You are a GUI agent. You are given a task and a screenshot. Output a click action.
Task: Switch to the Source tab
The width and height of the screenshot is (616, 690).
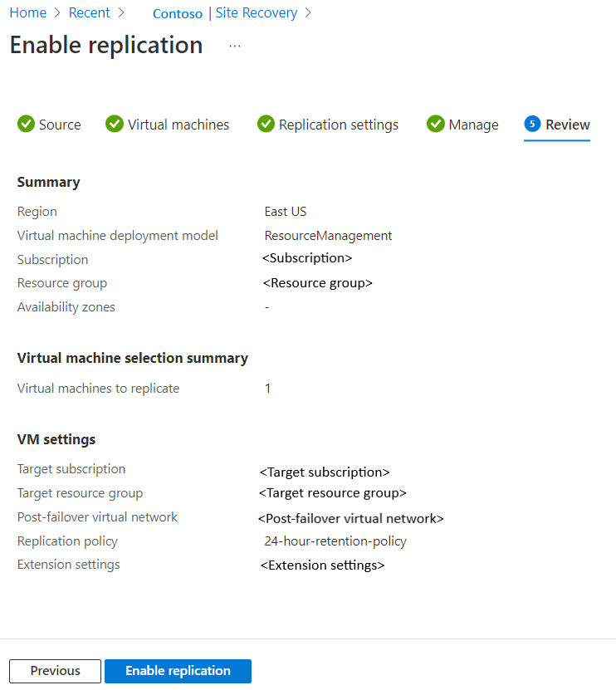pyautogui.click(x=59, y=124)
